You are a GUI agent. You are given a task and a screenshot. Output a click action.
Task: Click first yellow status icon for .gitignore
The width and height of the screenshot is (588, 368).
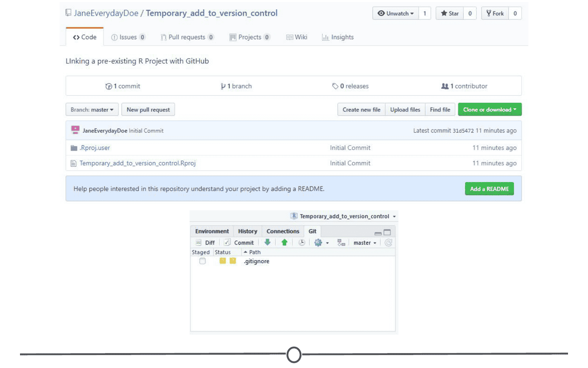click(223, 261)
